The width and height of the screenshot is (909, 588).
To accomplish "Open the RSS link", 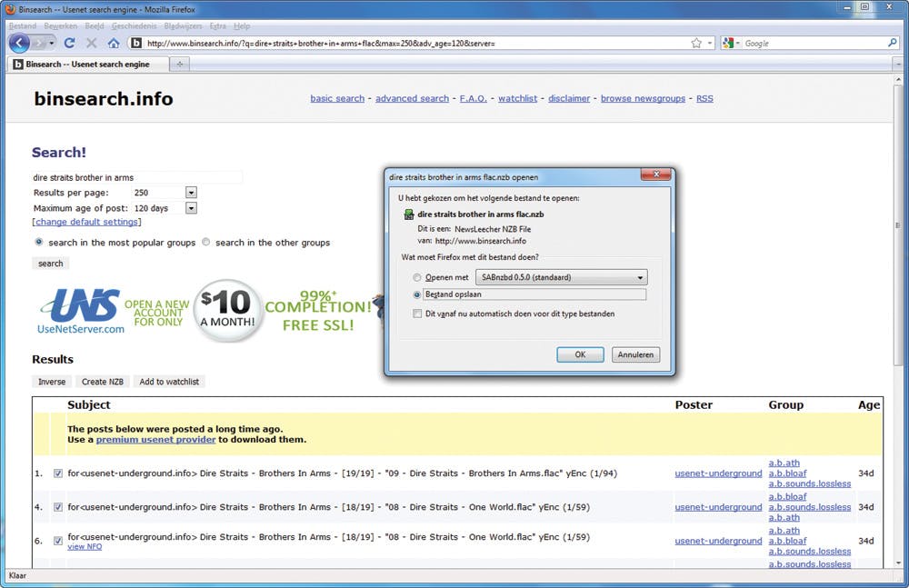I will pos(705,98).
